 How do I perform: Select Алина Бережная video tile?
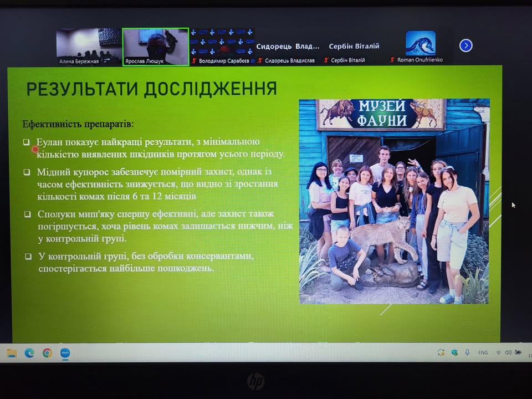(89, 47)
